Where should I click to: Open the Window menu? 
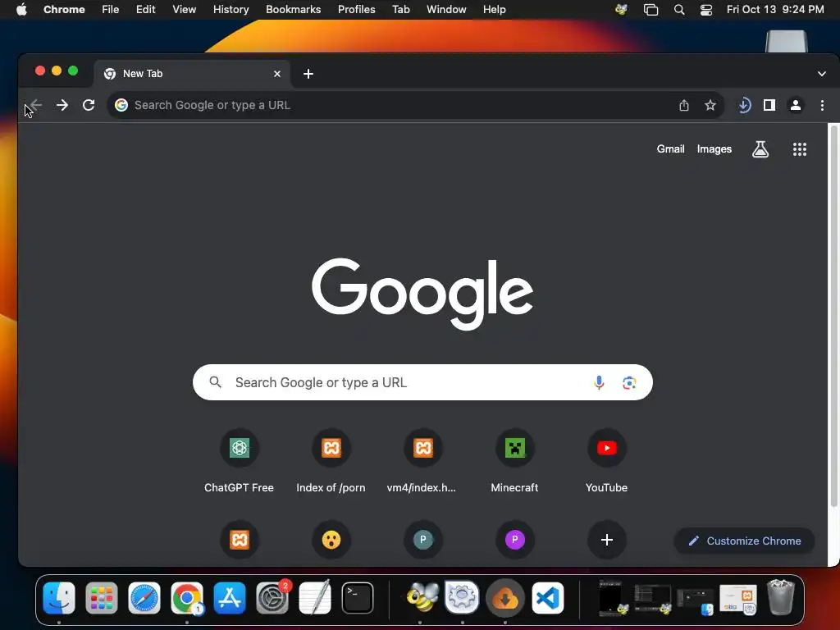(x=446, y=10)
